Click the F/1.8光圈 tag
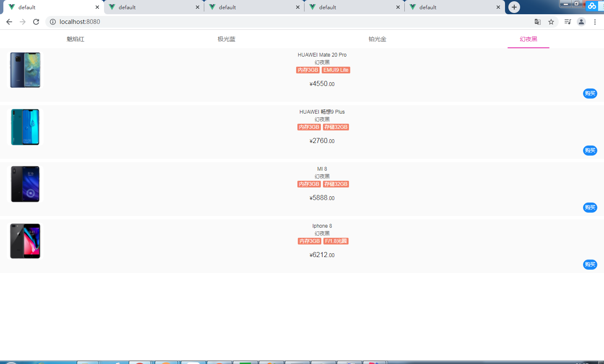The height and width of the screenshot is (364, 604). pyautogui.click(x=336, y=241)
